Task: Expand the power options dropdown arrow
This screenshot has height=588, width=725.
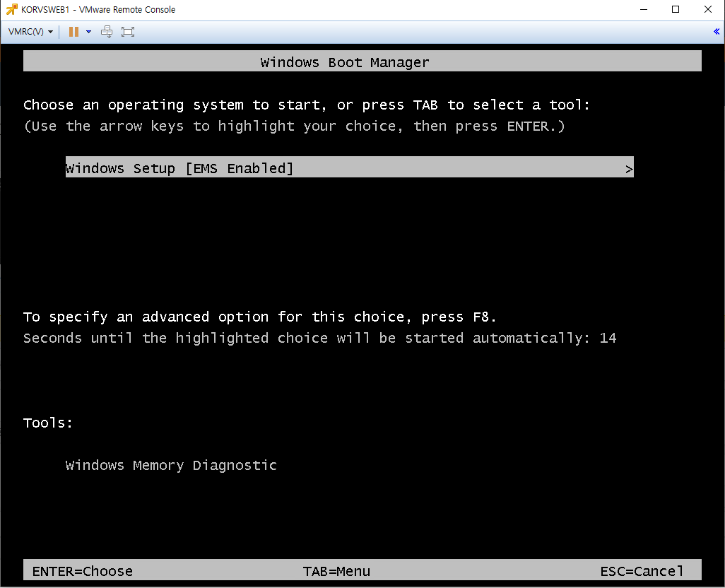Action: (89, 32)
